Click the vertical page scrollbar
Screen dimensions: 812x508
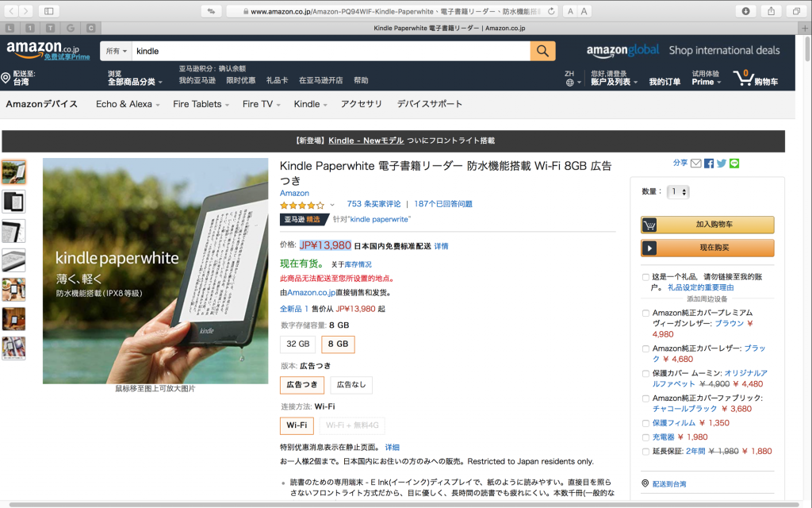tap(807, 49)
